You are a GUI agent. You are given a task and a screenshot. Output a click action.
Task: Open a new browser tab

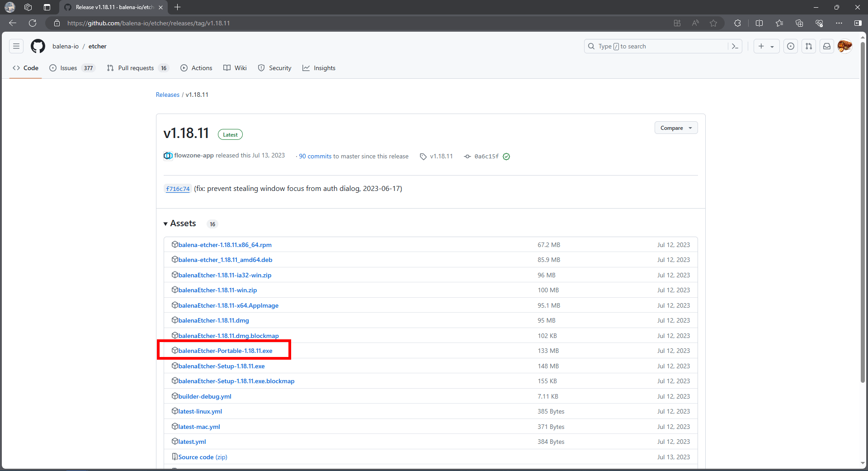click(178, 7)
